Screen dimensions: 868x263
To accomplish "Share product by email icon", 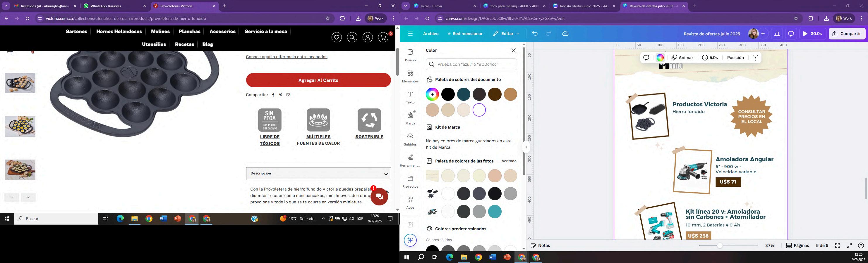I will click(x=289, y=95).
